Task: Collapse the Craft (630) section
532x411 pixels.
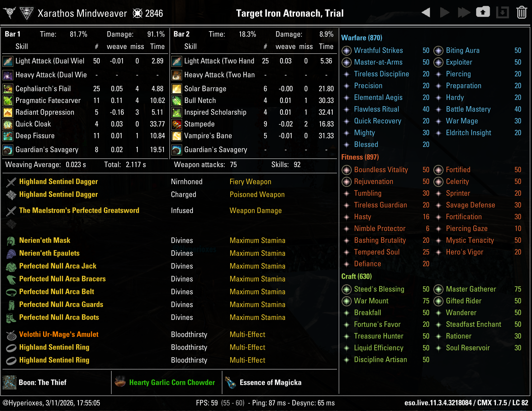Action: point(356,277)
